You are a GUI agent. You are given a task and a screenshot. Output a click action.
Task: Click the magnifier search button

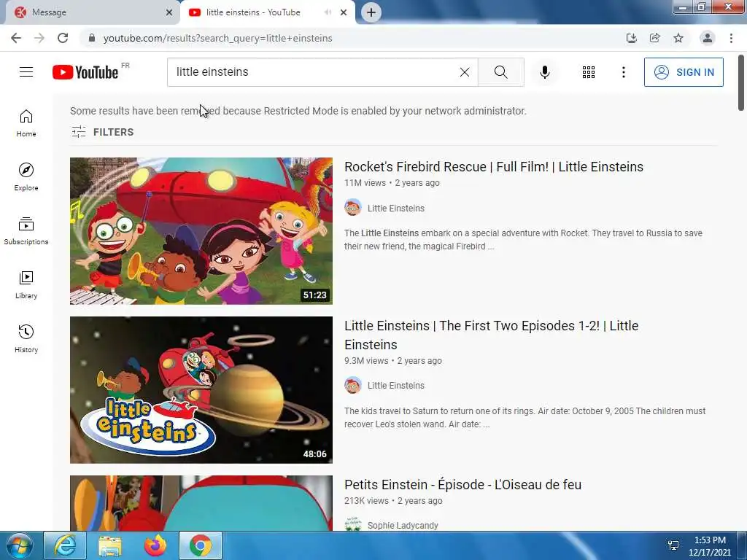click(500, 72)
